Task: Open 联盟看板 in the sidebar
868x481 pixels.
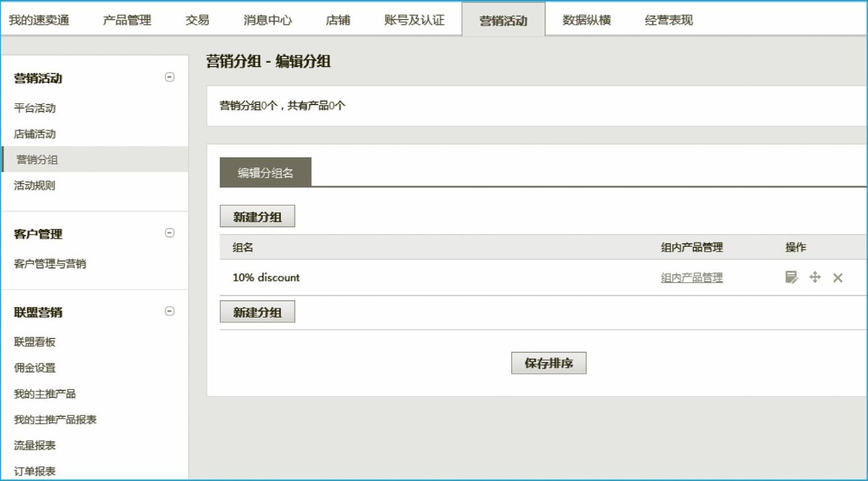Action: 35,342
